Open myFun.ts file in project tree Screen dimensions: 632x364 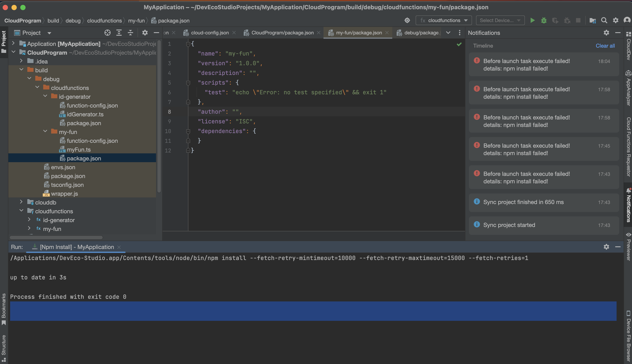click(78, 149)
